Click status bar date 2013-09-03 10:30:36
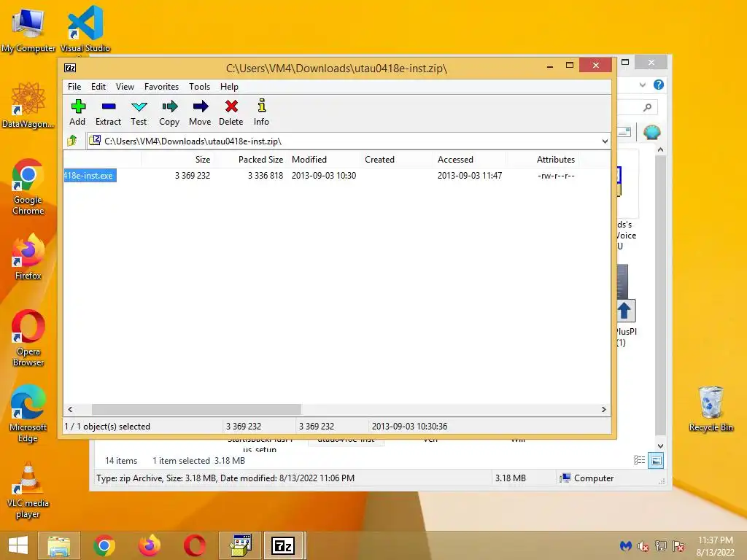The width and height of the screenshot is (747, 560). click(x=410, y=426)
